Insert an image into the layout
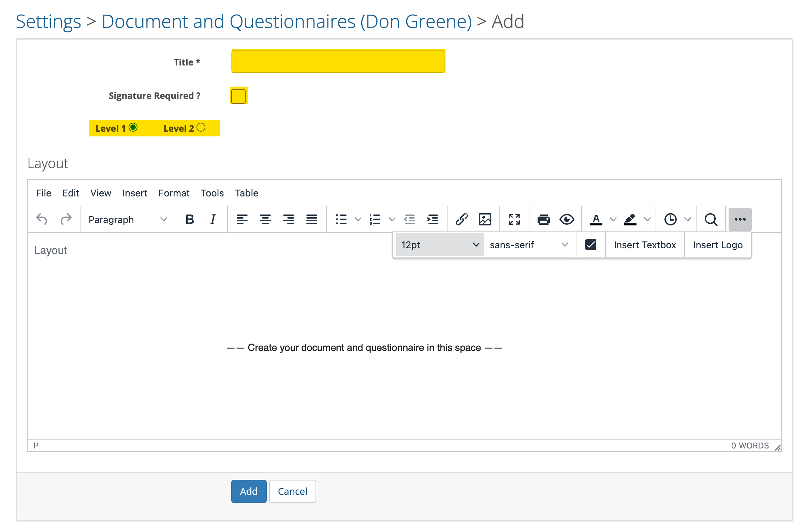The height and width of the screenshot is (532, 805). click(485, 219)
